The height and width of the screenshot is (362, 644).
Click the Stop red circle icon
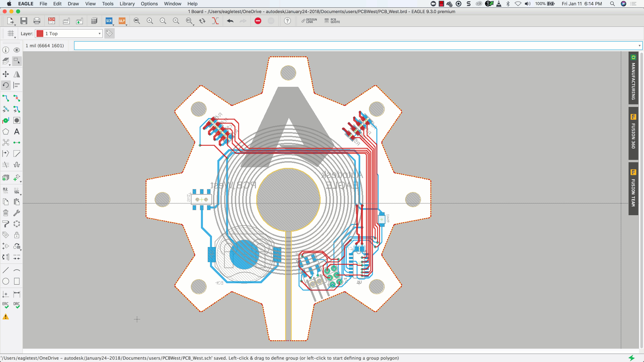coord(258,21)
